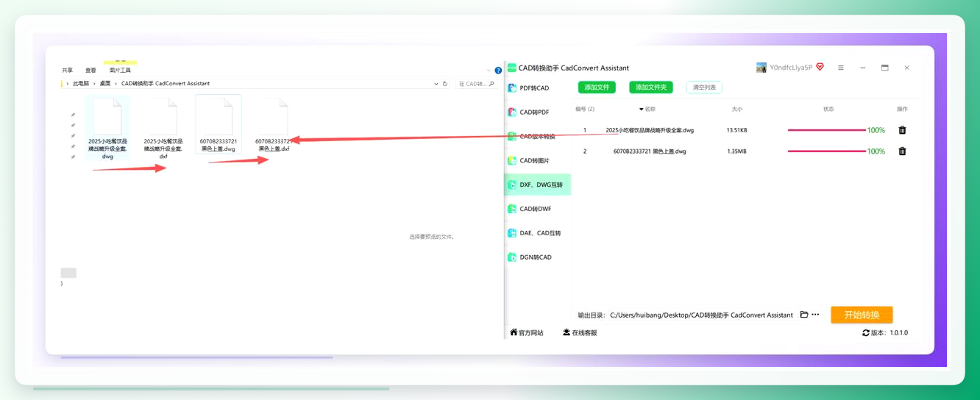Screen dimensions: 980x400
Task: Click the CAD转换助手 CadConvert Assistant breadcrumb folder
Action: tap(166, 84)
